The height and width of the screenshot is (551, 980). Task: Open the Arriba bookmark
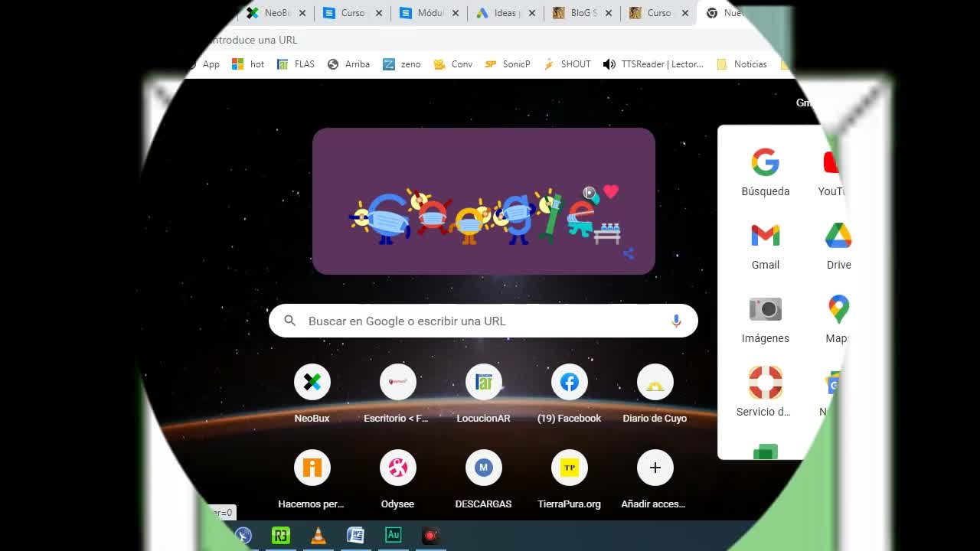pos(348,64)
